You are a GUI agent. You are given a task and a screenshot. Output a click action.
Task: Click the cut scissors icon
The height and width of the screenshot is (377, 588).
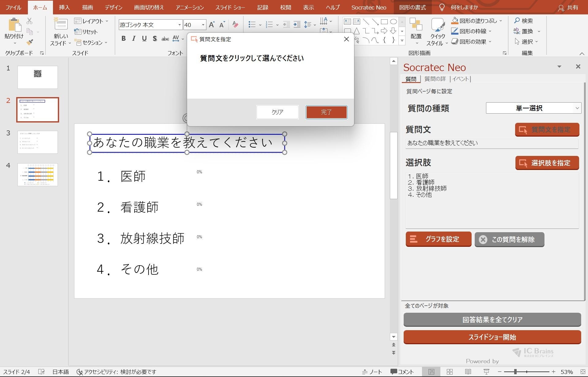coord(29,21)
